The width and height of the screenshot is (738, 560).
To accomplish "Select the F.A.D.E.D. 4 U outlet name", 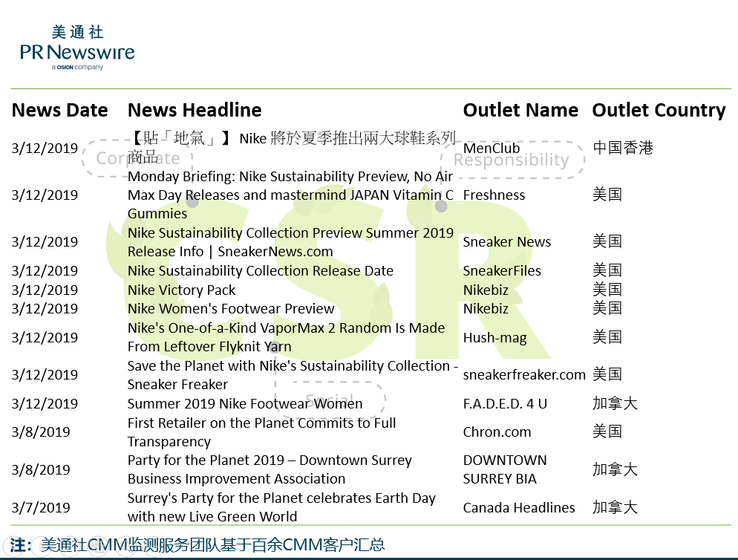I will (505, 403).
